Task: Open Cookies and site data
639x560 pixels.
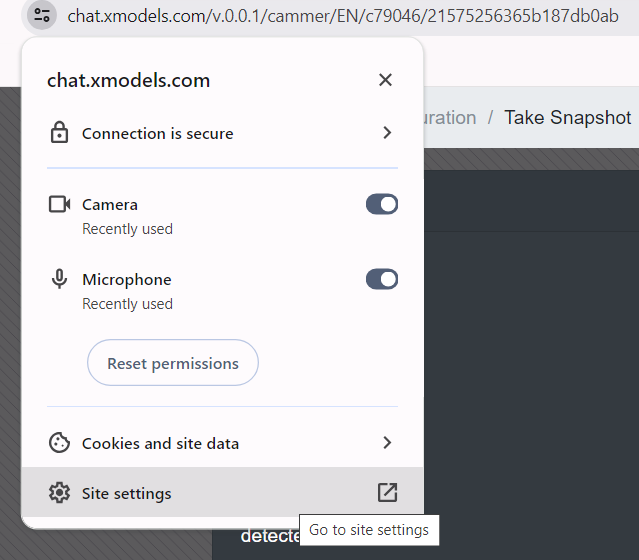Action: point(223,443)
